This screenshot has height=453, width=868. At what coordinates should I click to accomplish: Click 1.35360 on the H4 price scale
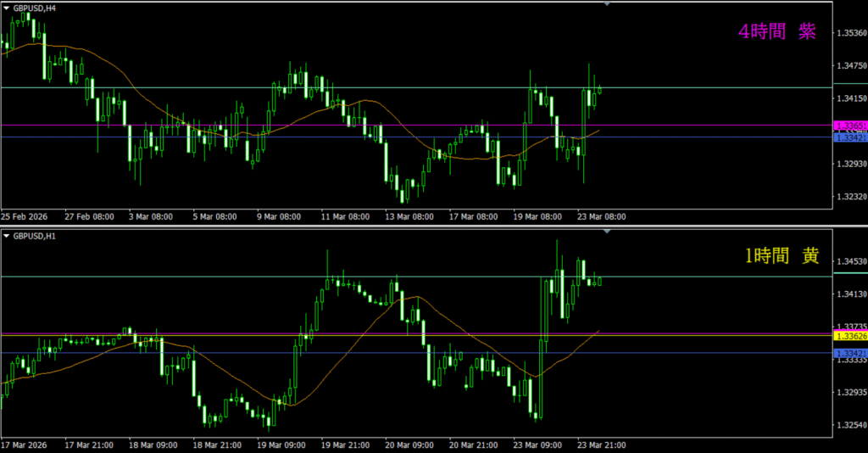point(850,33)
